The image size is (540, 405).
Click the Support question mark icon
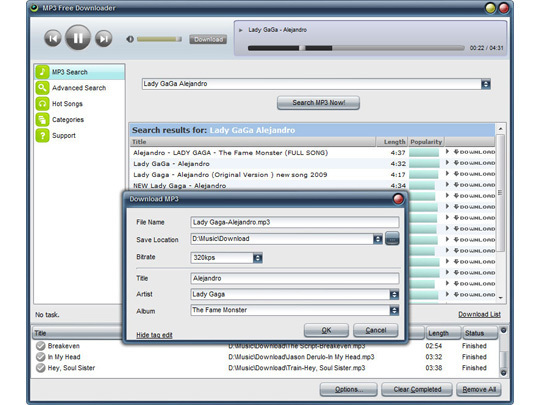click(x=42, y=135)
